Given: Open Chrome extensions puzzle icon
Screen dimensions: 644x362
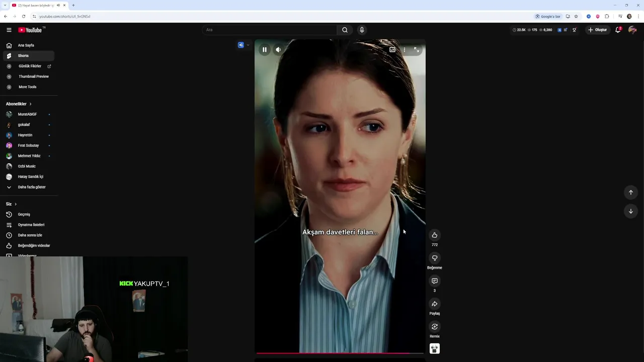Looking at the screenshot, I should (x=607, y=16).
